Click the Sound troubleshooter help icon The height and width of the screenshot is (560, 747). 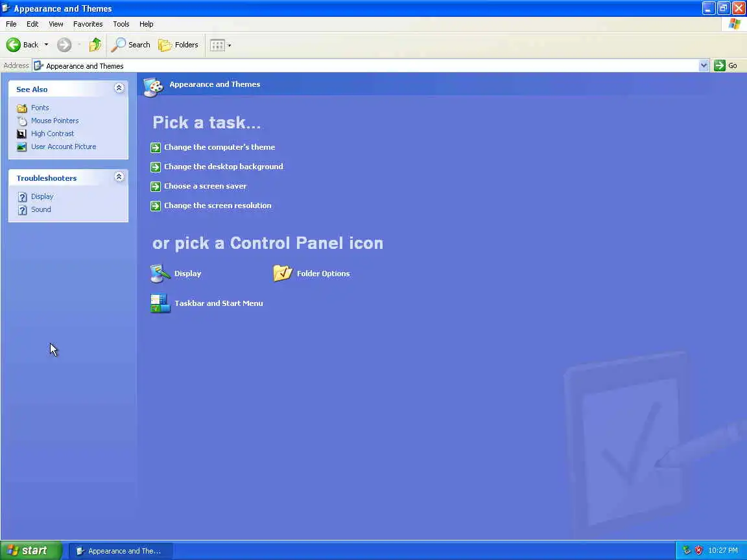[23, 209]
